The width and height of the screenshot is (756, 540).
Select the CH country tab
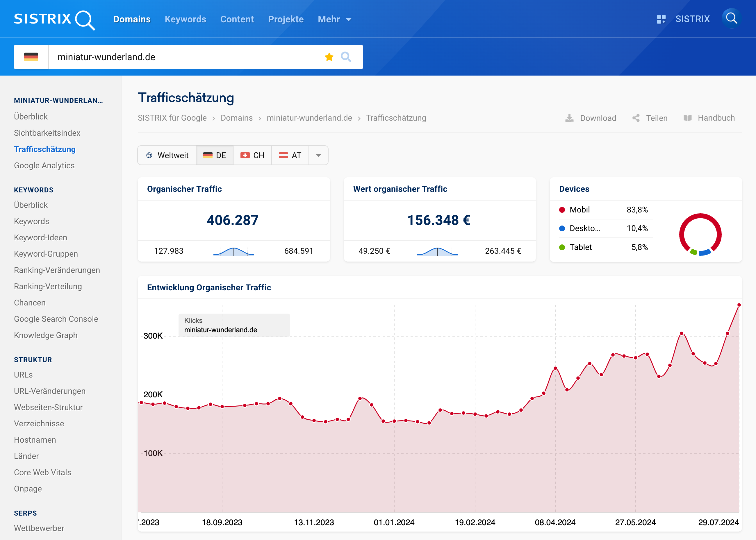pyautogui.click(x=252, y=155)
